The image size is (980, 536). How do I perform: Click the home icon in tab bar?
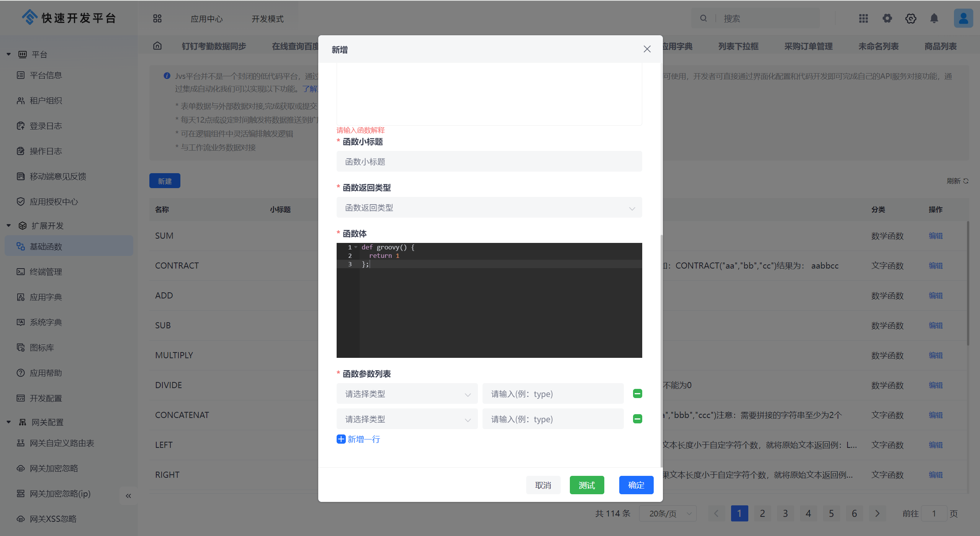coord(157,46)
